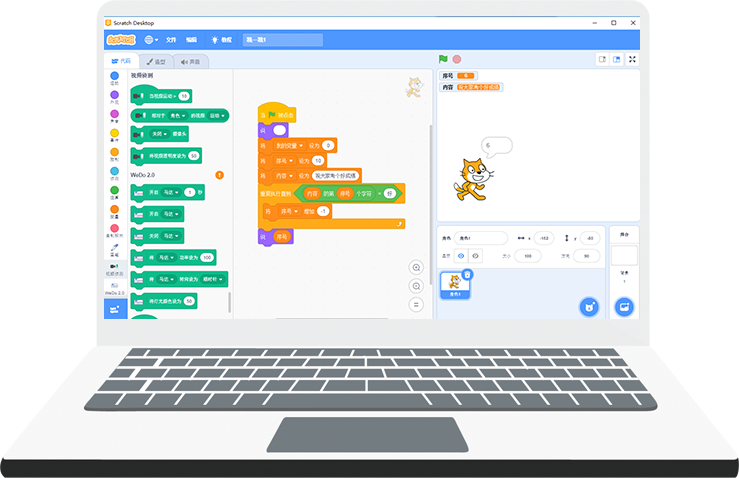
Task: Open the motor dropdown in motor power block
Action: tap(166, 257)
